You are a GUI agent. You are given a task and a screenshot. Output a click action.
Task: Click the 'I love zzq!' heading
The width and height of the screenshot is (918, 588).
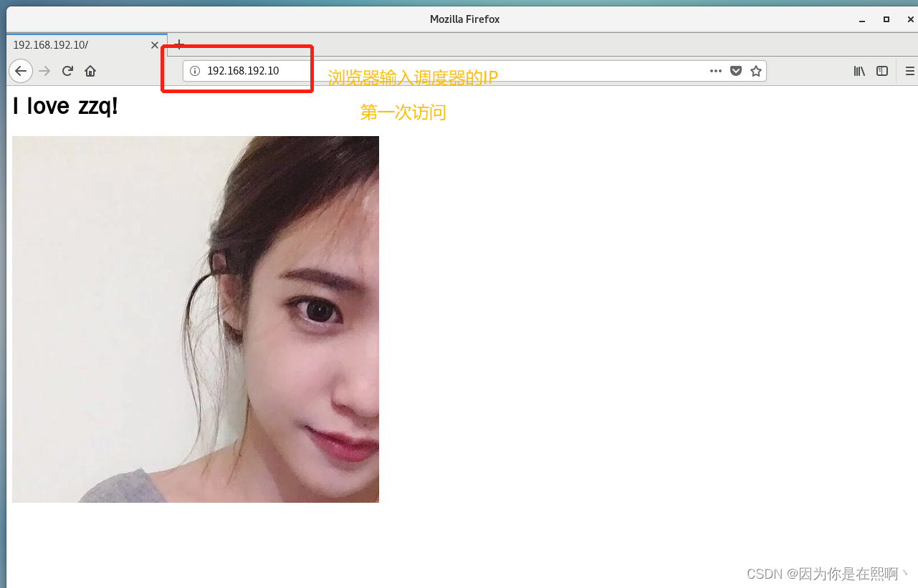pos(65,107)
